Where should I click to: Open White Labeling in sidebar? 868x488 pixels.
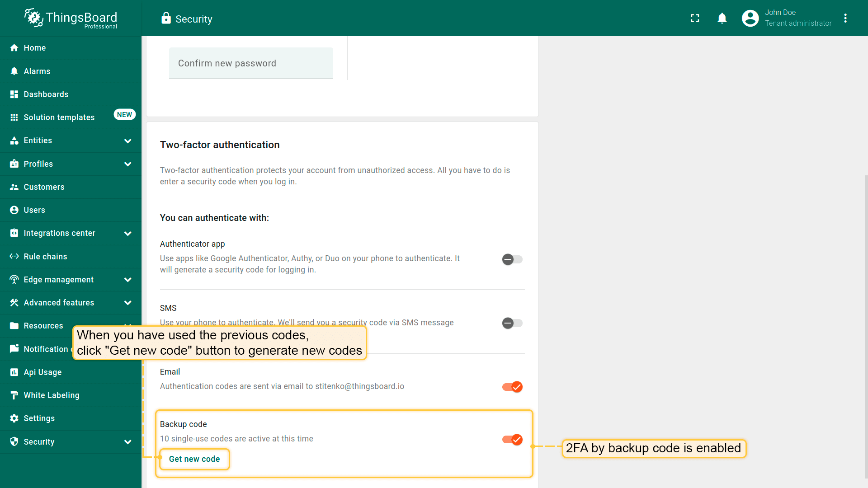52,395
